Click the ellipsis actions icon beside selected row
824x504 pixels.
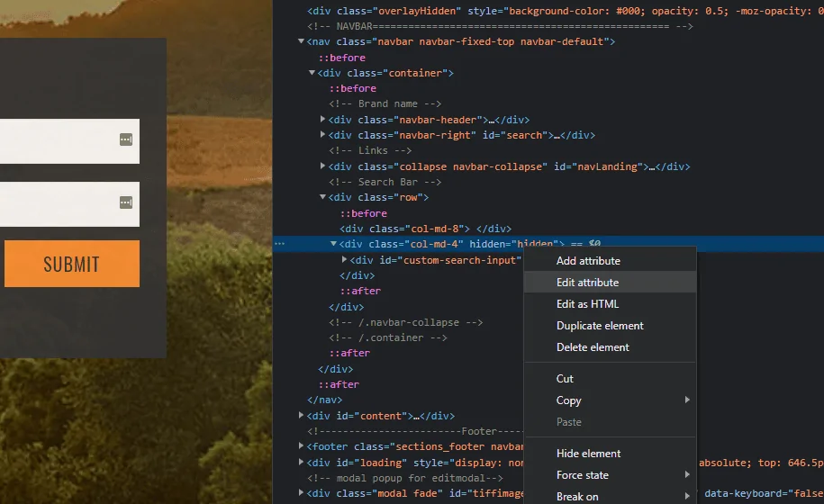(x=279, y=244)
